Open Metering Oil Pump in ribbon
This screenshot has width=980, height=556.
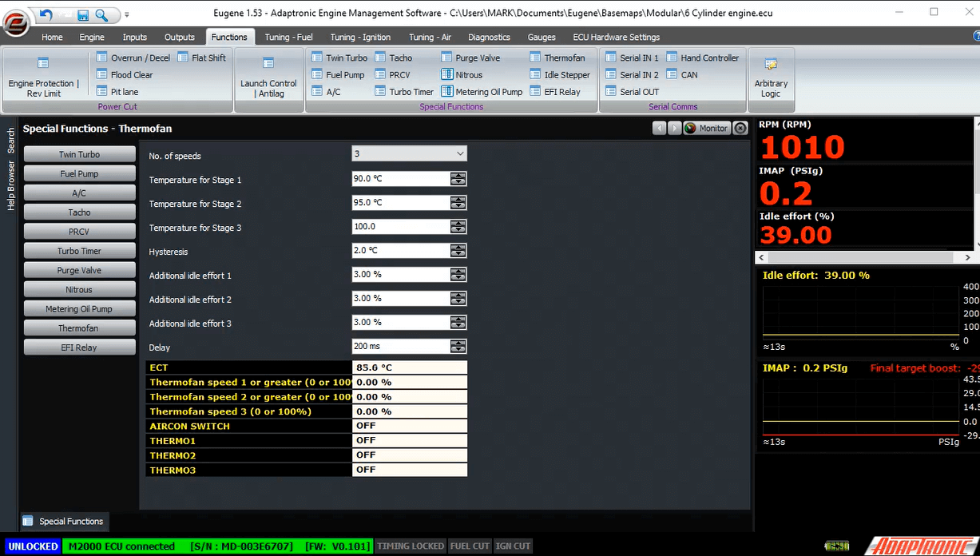coord(482,92)
